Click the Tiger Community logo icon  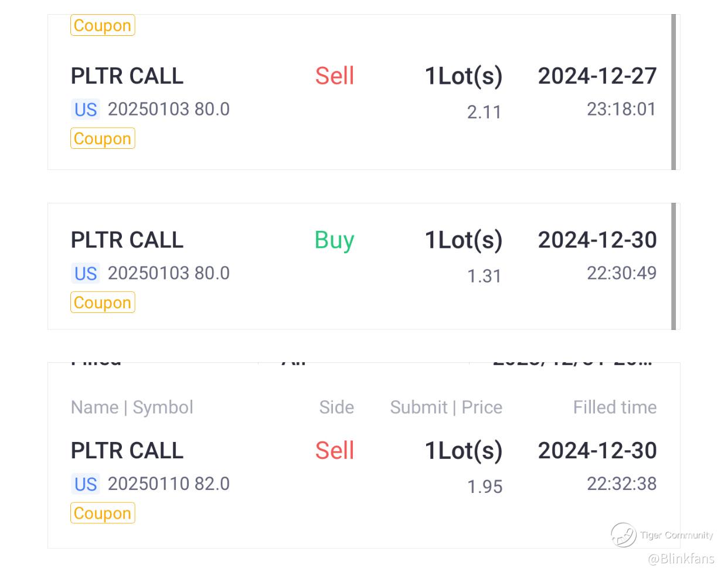point(623,535)
